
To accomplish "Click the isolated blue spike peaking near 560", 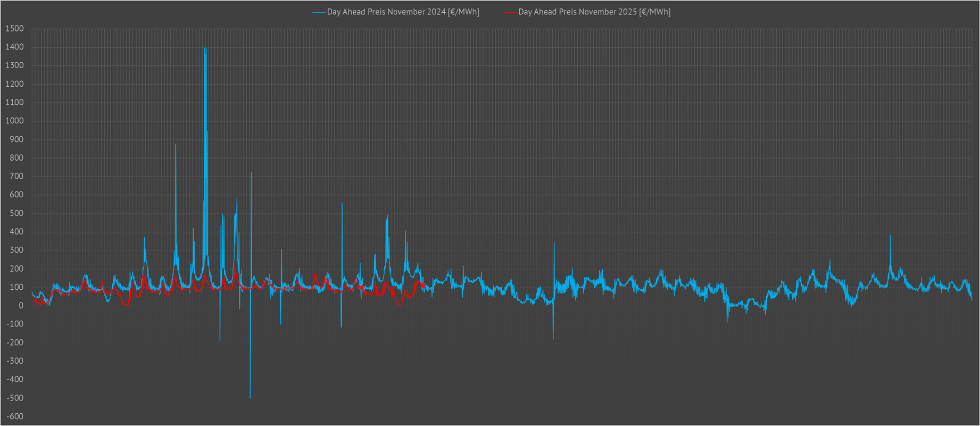I will coord(342,204).
